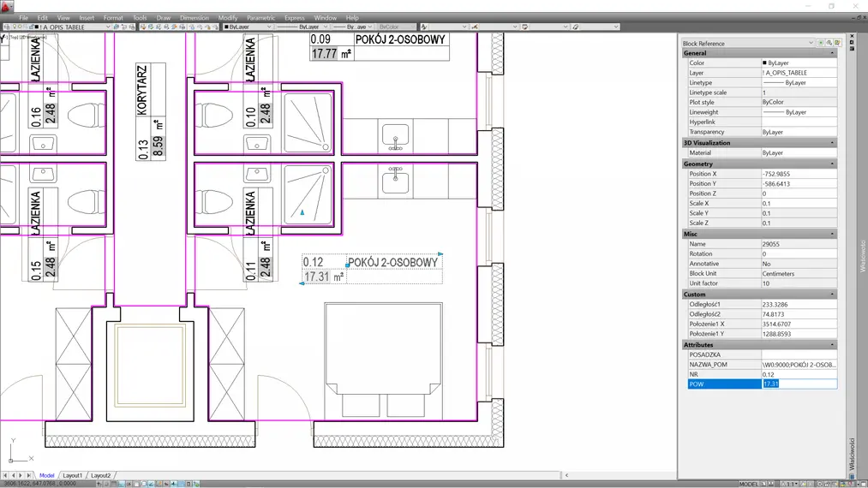The height and width of the screenshot is (488, 868).
Task: Open the color control ByLayer dropdown
Action: click(x=248, y=27)
